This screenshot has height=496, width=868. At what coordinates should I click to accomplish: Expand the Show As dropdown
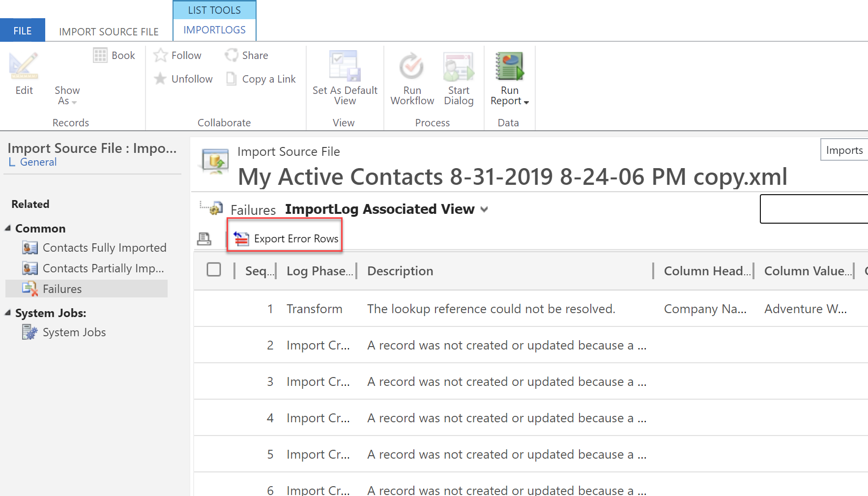coord(67,96)
